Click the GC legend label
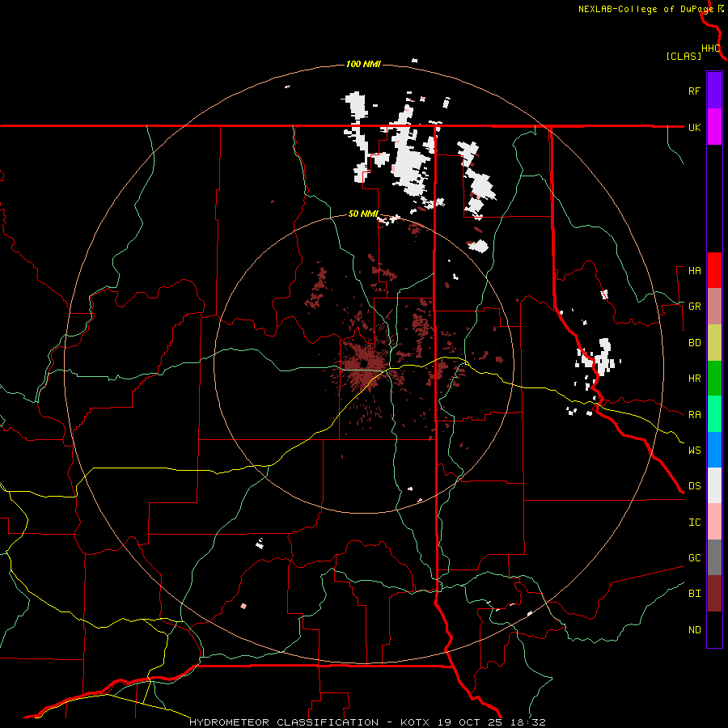Screen dimensions: 728x728 [694, 557]
